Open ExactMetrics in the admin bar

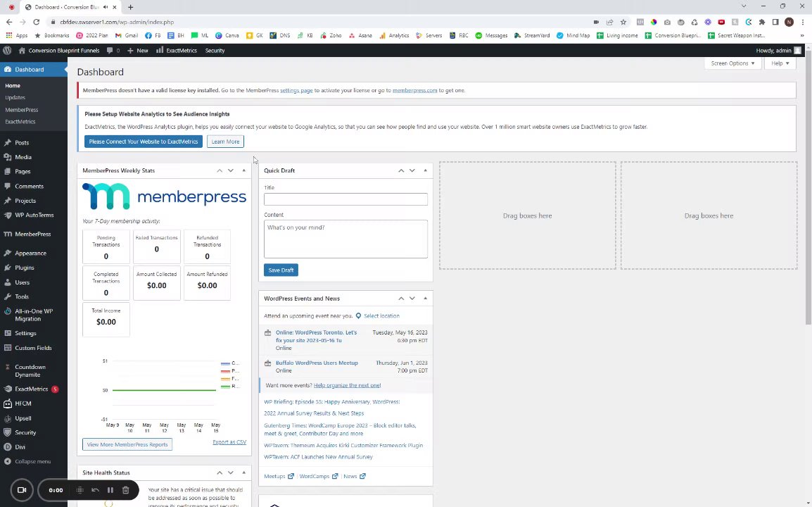176,50
